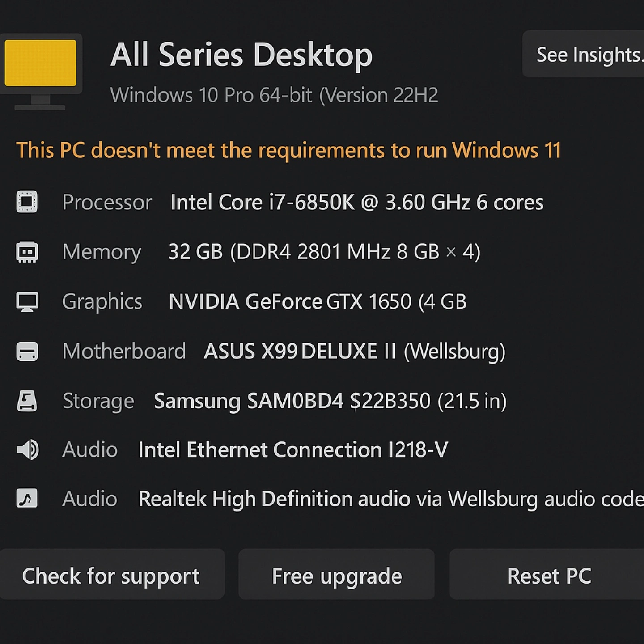
Task: Click the All Series Desktop title
Action: point(241,55)
